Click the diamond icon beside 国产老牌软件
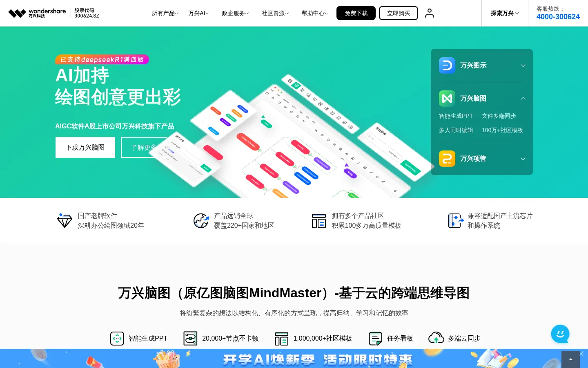This screenshot has width=588, height=368. tap(65, 220)
